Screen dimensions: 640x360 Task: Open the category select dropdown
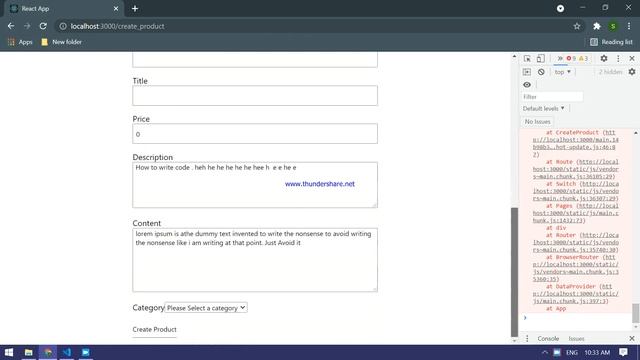[x=206, y=308]
